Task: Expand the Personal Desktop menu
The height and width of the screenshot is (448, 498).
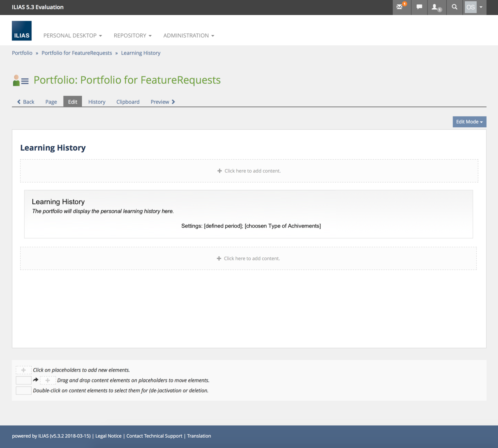Action: tap(73, 36)
